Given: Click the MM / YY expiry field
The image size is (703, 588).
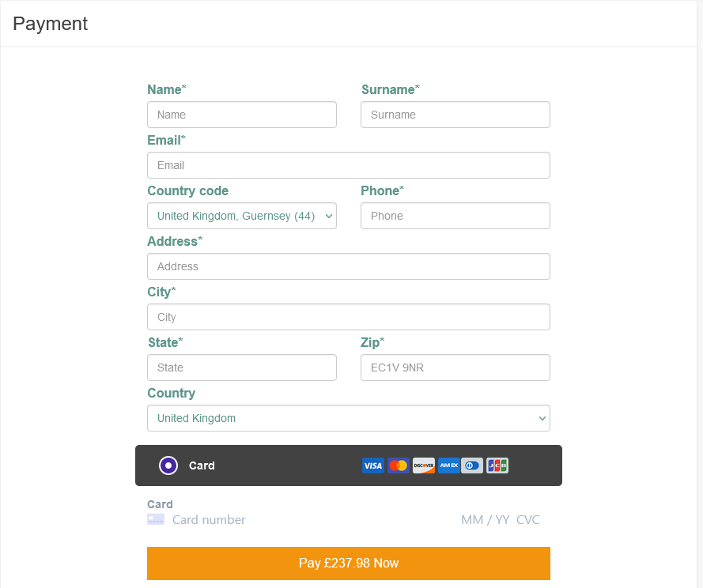Looking at the screenshot, I should (x=485, y=519).
